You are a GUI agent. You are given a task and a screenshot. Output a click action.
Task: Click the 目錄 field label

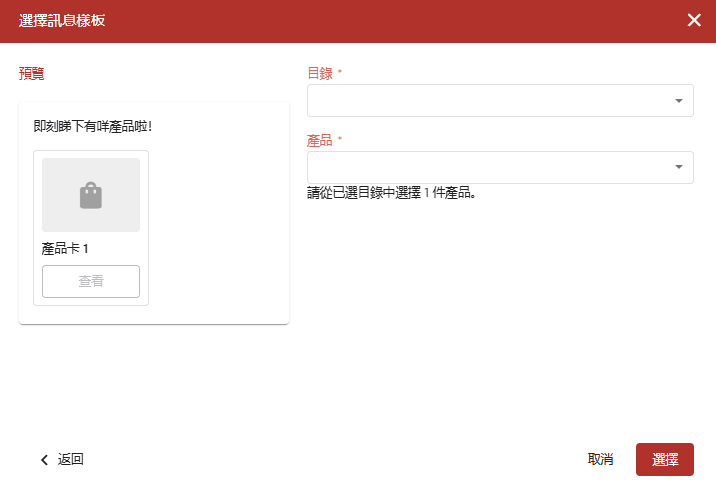[320, 73]
